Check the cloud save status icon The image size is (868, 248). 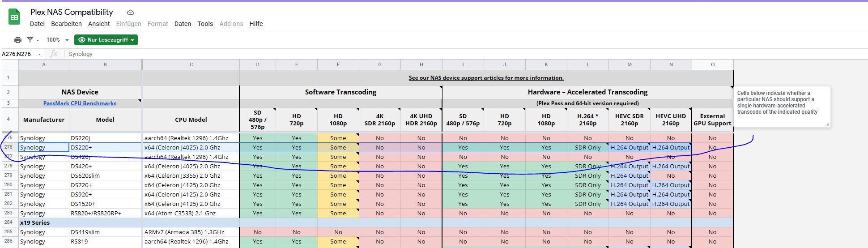pyautogui.click(x=131, y=13)
